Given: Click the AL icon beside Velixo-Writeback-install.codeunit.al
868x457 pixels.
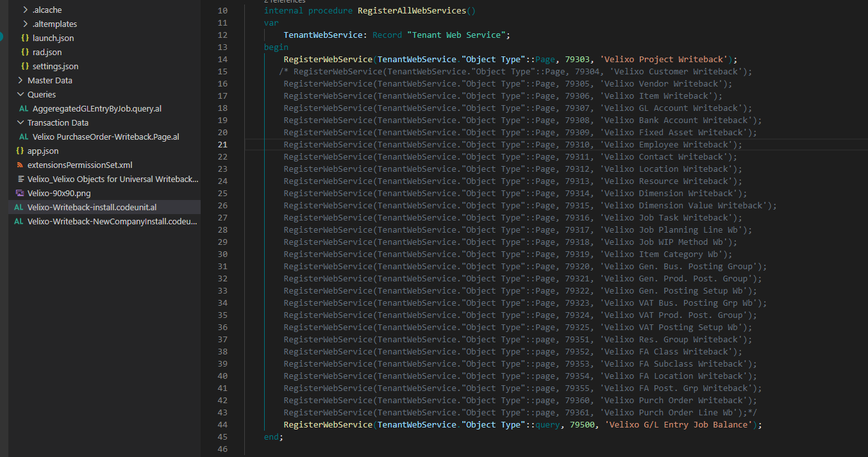Looking at the screenshot, I should point(19,207).
